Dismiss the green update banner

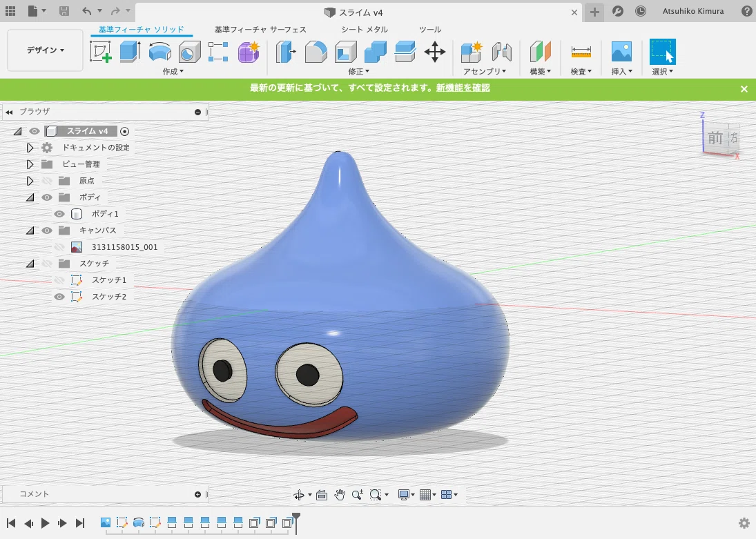tap(744, 89)
